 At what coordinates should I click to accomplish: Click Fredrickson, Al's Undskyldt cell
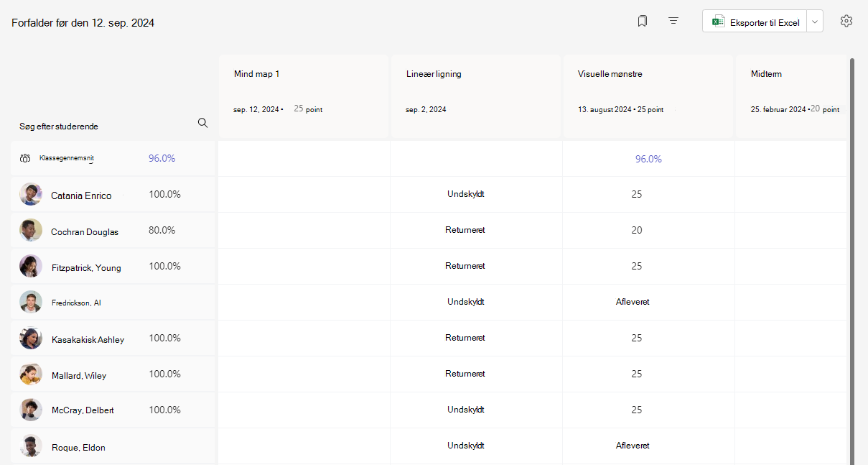click(x=476, y=302)
